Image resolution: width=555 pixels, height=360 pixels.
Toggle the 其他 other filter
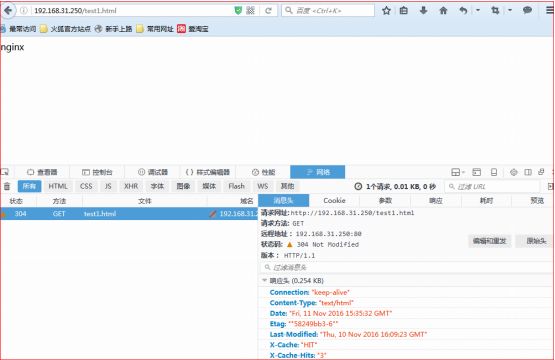[x=287, y=186]
